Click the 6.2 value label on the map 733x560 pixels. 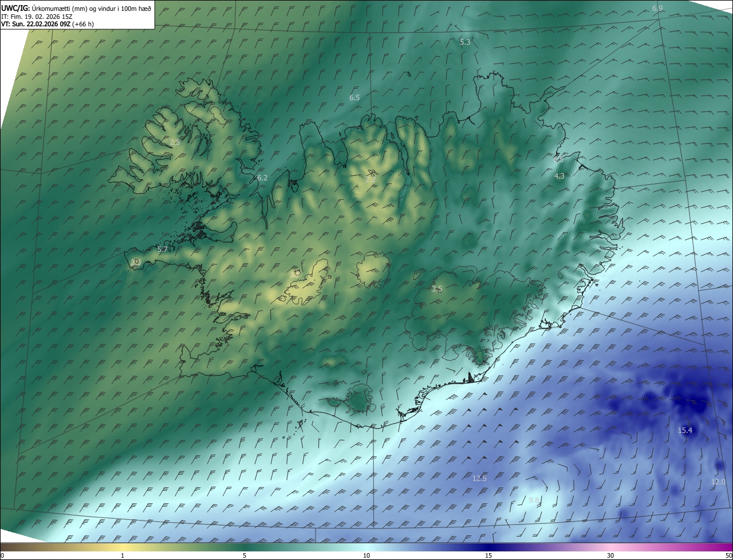(x=262, y=178)
